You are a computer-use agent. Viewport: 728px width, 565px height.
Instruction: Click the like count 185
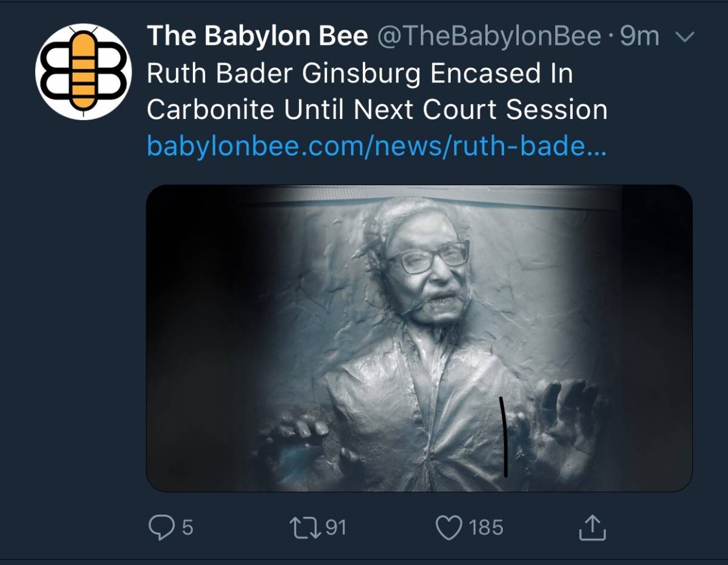tap(487, 527)
